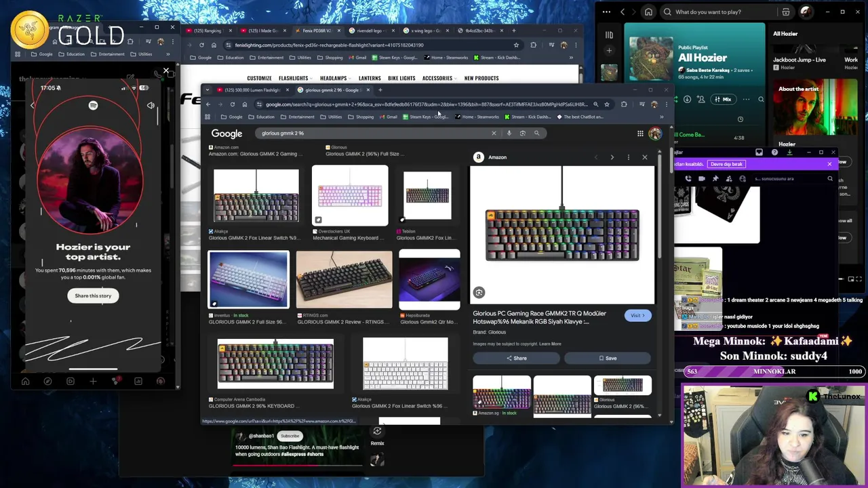Expand Accessories menu on Fenix site
Image resolution: width=868 pixels, height=488 pixels.
point(439,78)
